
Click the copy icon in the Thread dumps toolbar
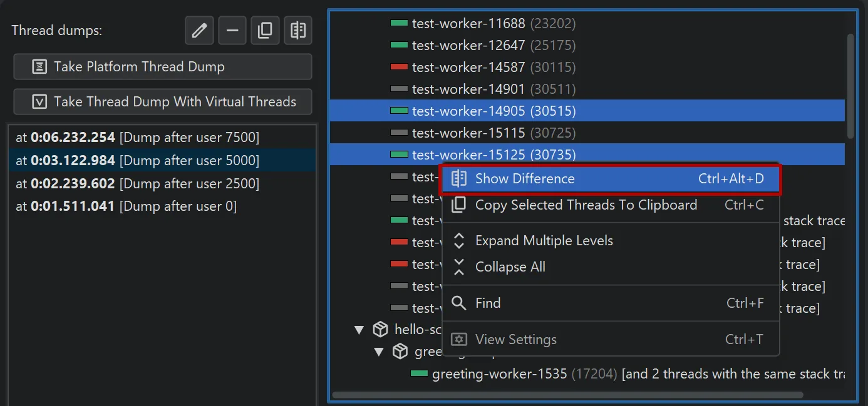coord(265,29)
